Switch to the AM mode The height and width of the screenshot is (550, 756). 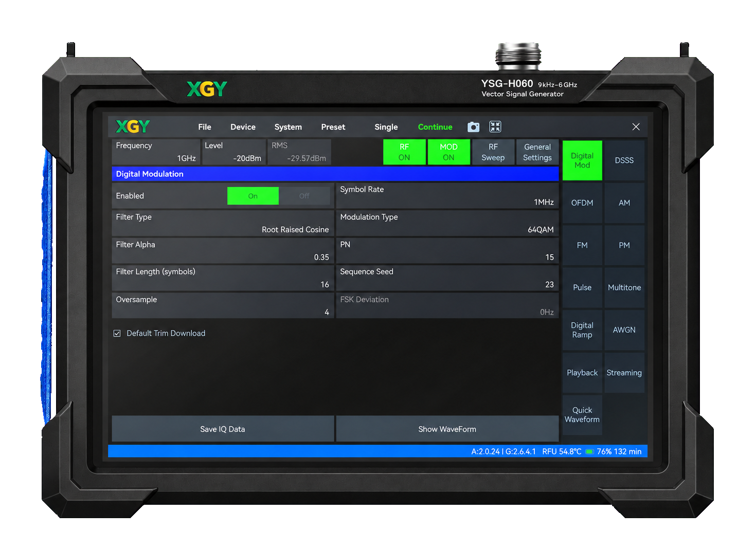coord(624,203)
